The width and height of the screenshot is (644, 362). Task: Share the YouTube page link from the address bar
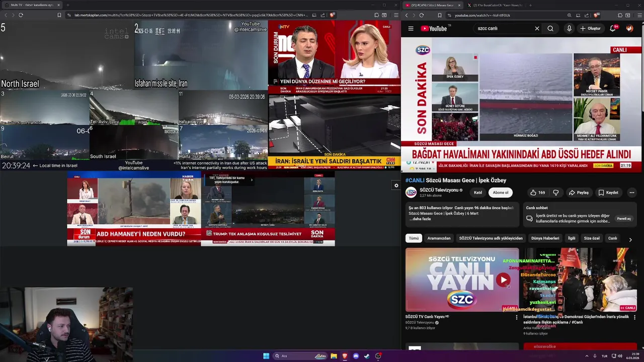point(586,15)
